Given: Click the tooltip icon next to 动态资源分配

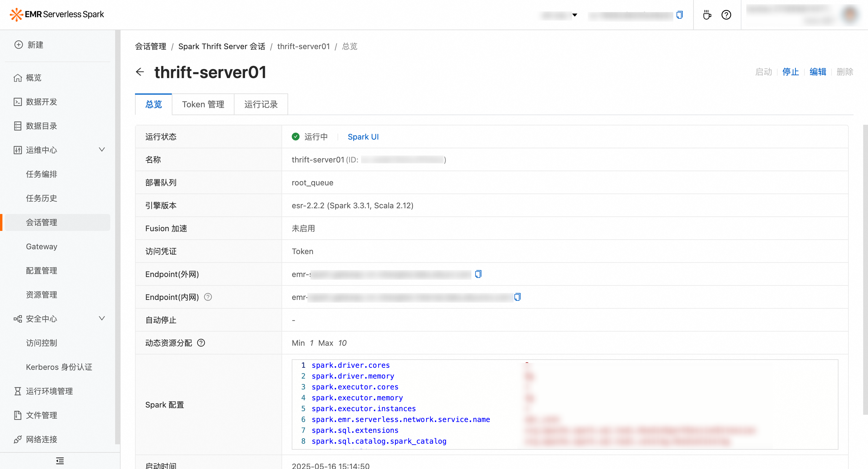Looking at the screenshot, I should click(x=201, y=343).
